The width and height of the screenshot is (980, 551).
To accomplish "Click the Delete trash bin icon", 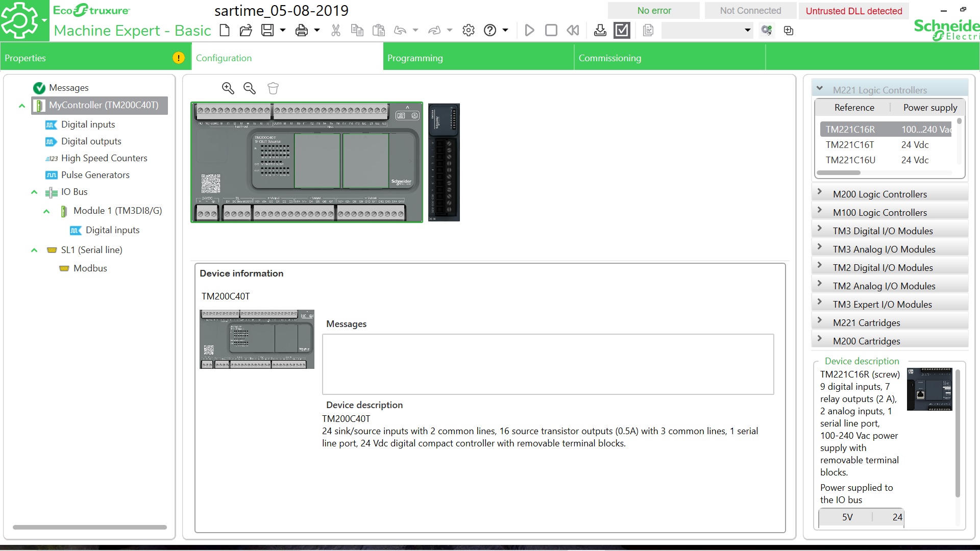I will click(x=273, y=88).
